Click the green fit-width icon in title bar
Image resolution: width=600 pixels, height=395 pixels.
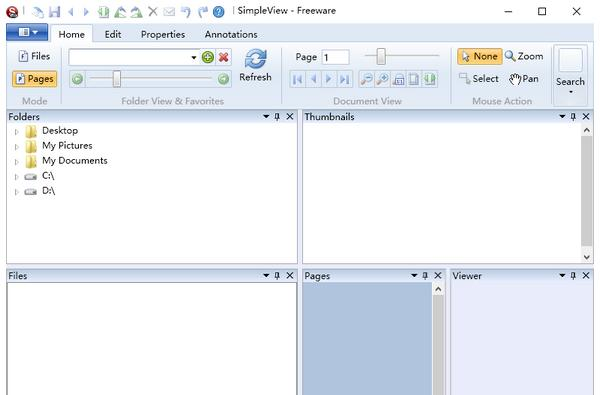tap(103, 12)
